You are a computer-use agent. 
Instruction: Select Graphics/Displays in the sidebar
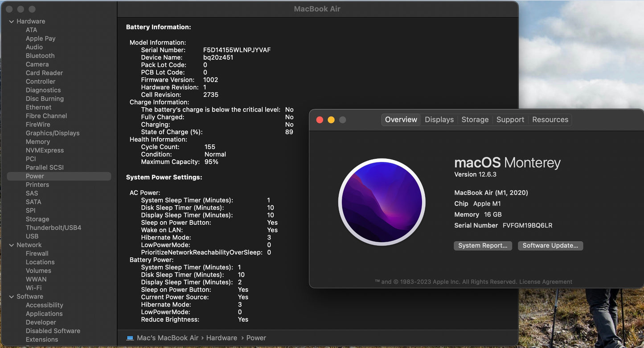[x=53, y=133]
